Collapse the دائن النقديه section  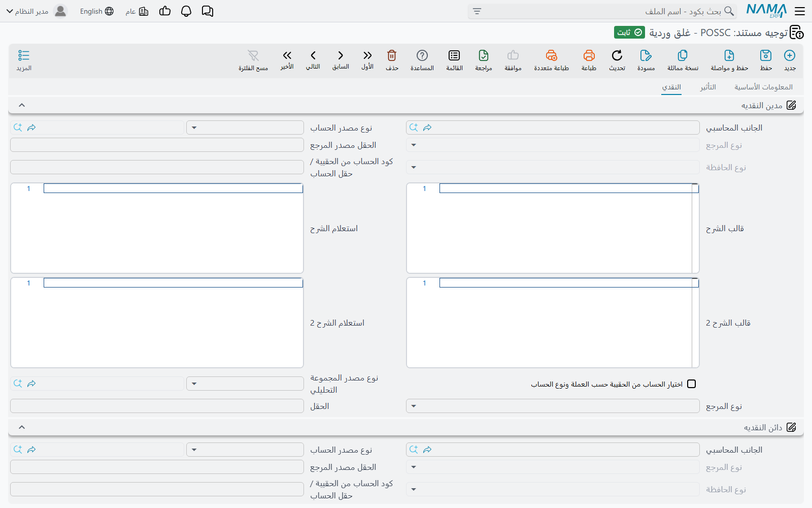[x=22, y=427]
